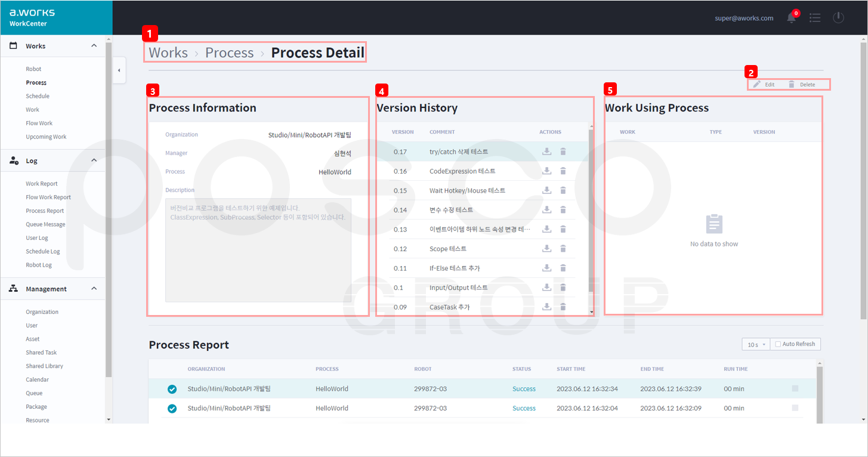
Task: Click the power logout icon
Action: coord(838,18)
